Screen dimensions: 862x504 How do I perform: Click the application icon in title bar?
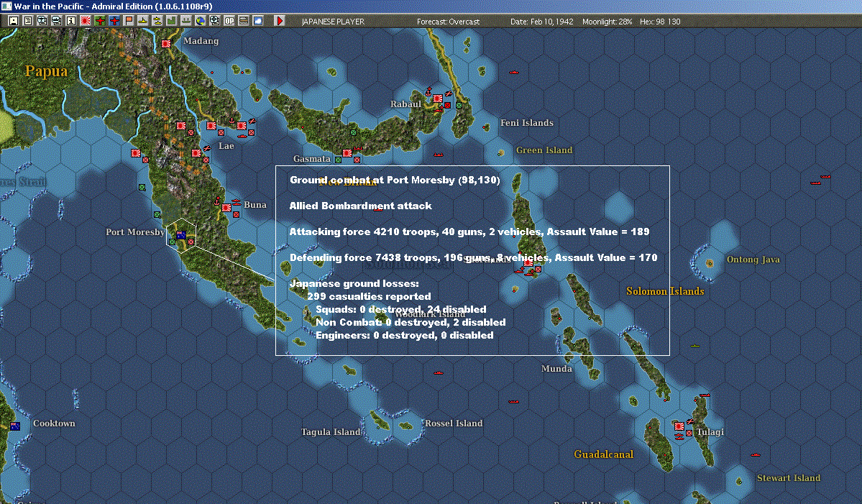[x=6, y=6]
